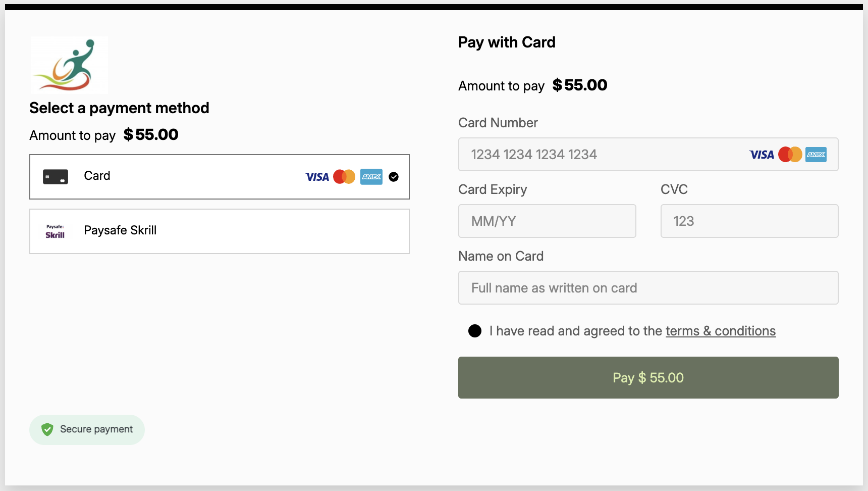Click the Visa icon in the Card row
The width and height of the screenshot is (868, 491).
coord(317,176)
